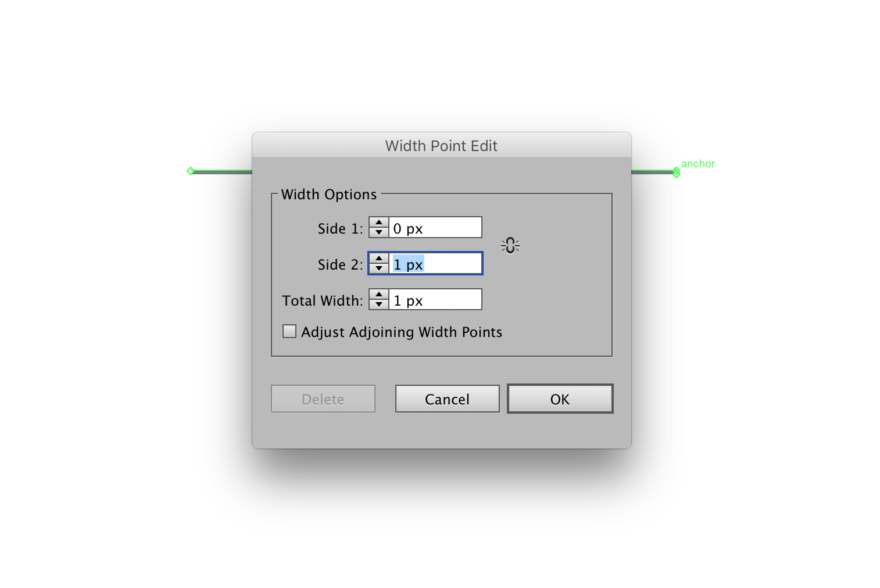The height and width of the screenshot is (588, 880).
Task: Click the chain link icon beside Side values
Action: pyautogui.click(x=510, y=245)
